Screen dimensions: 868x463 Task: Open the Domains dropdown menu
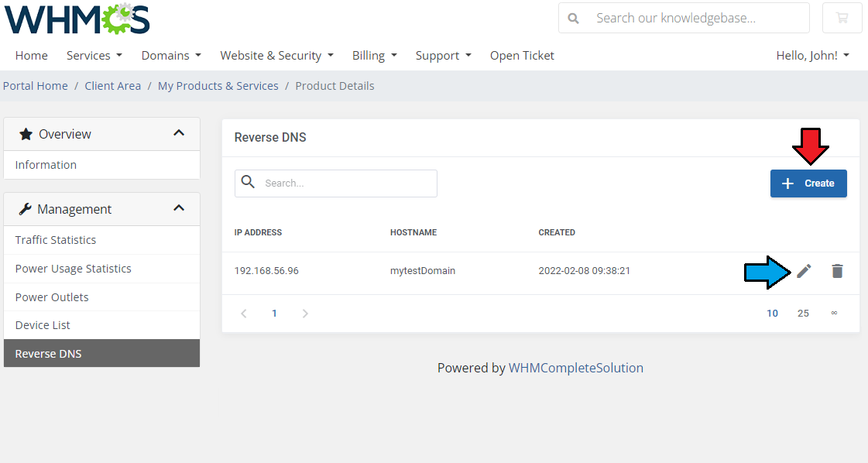171,56
